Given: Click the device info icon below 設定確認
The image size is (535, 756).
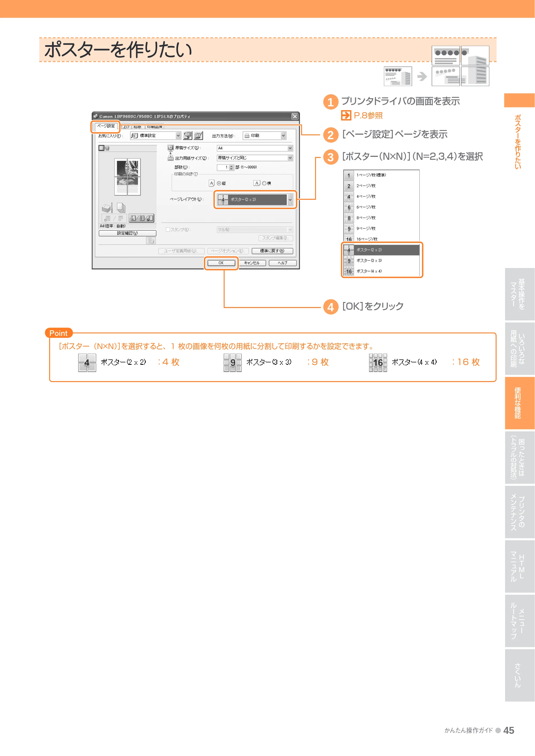Looking at the screenshot, I should point(151,241).
